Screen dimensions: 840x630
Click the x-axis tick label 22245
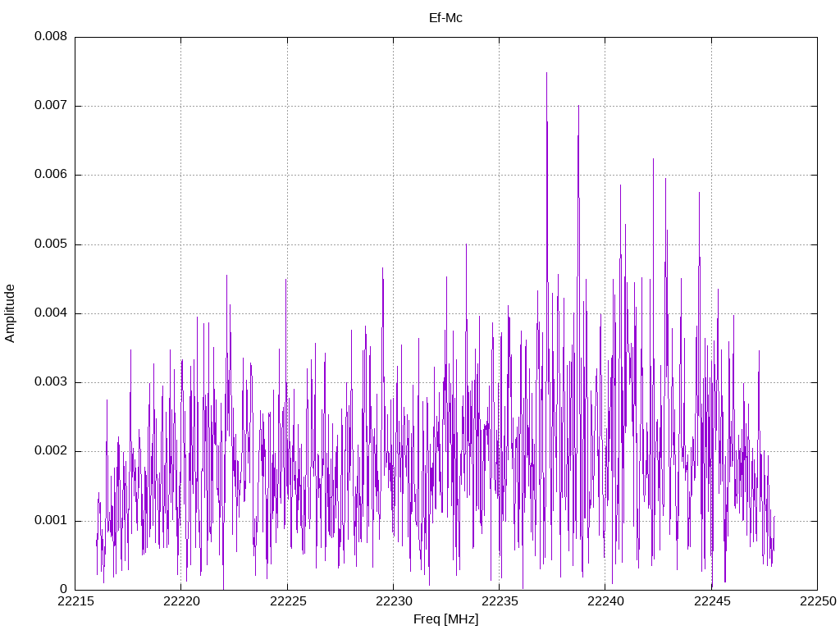711,601
